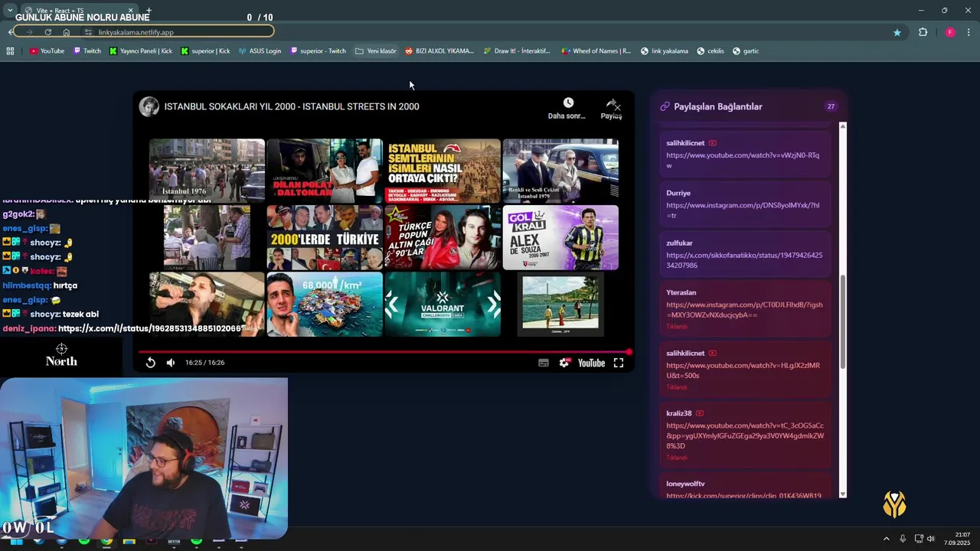Open the Gol Kralı Alex de Souza video
The height and width of the screenshot is (551, 980).
560,237
